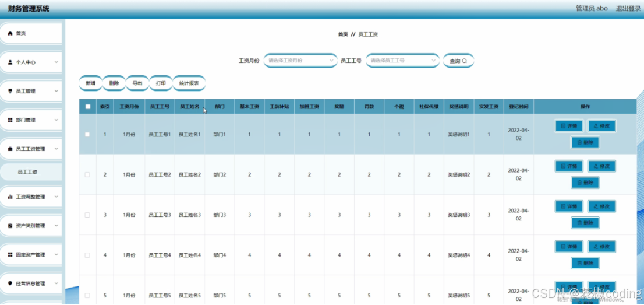Click the briefcase icon for 员工工资管理

pyautogui.click(x=10, y=149)
